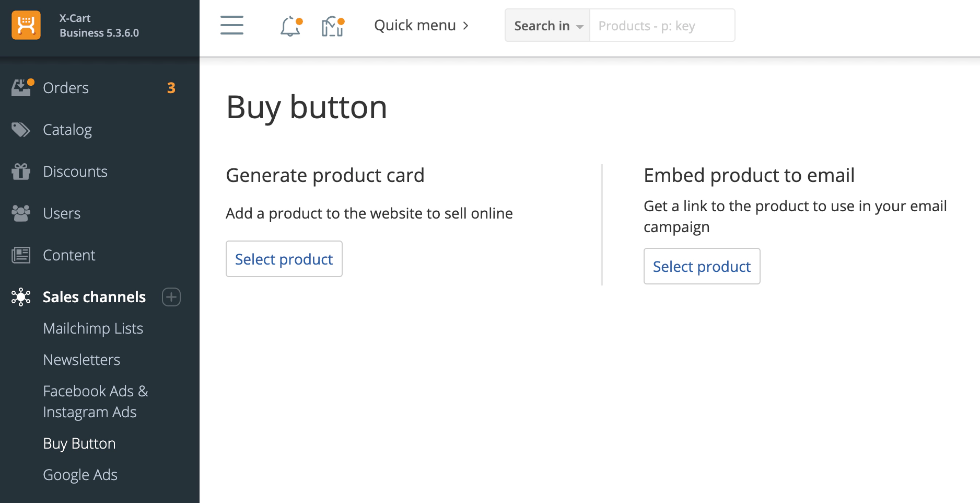Open the Search in dropdown
Viewport: 980px width, 503px height.
(x=547, y=26)
